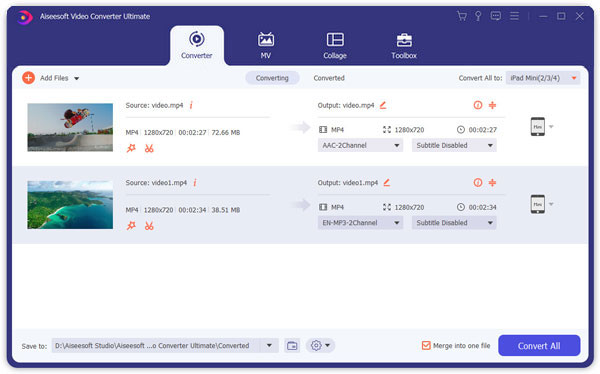600x374 pixels.
Task: Click the compress icon for video.mp4 output
Action: [x=492, y=105]
